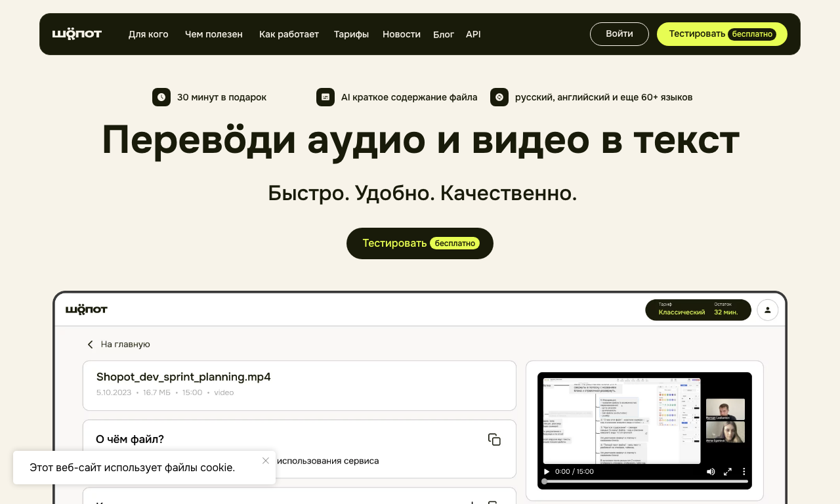840x504 pixels.
Task: Click the О чём файл? heading
Action: (x=130, y=439)
